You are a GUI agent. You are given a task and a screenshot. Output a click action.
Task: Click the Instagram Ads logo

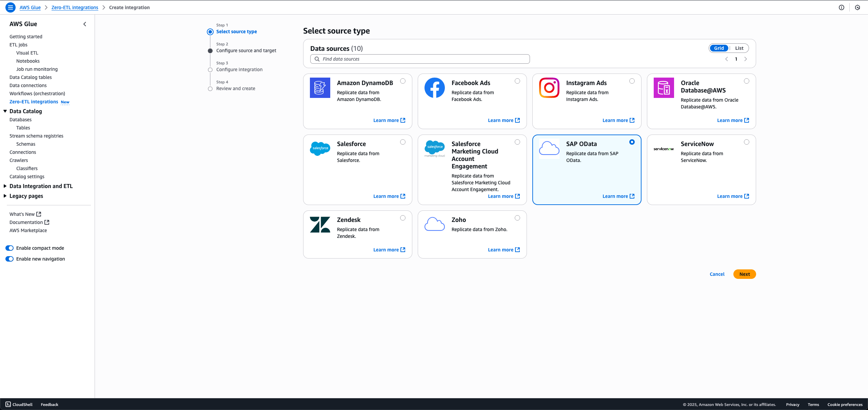click(x=549, y=88)
